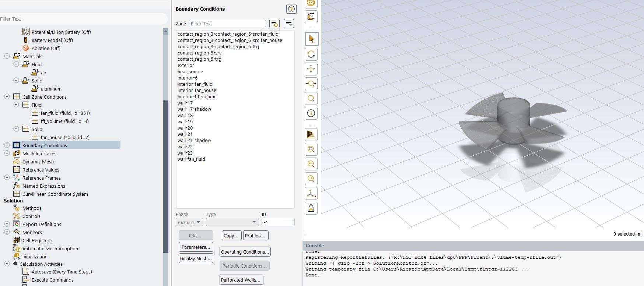This screenshot has height=286, width=644.
Task: Toggle the lock camera view icon
Action: tap(311, 208)
